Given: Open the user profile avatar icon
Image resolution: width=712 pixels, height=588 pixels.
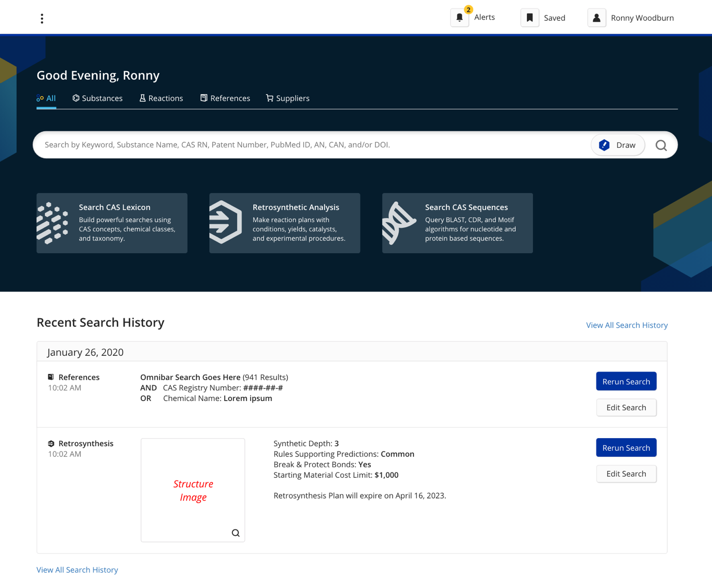Looking at the screenshot, I should pos(597,18).
